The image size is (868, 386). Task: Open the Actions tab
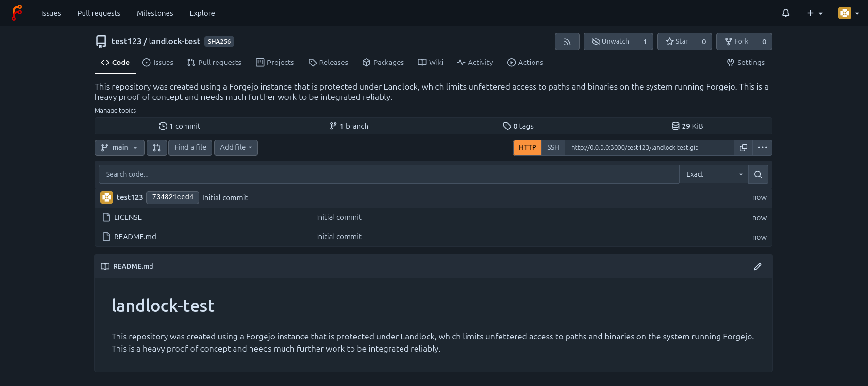(525, 63)
